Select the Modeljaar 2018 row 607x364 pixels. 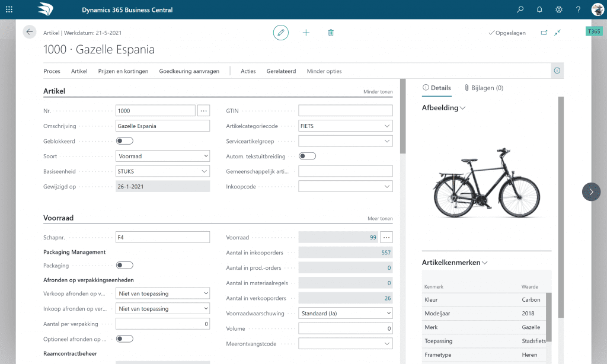pos(484,313)
